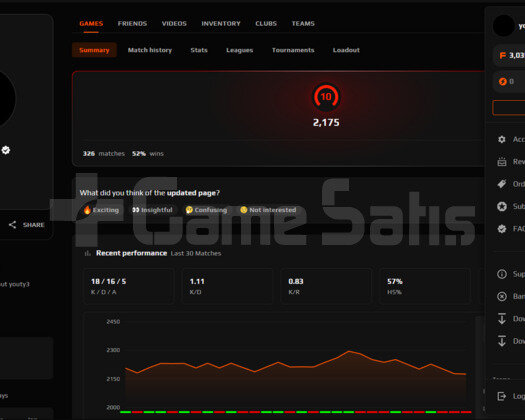Viewport: 525px width, 420px height.
Task: Go to the INVENTORY tab
Action: [221, 23]
